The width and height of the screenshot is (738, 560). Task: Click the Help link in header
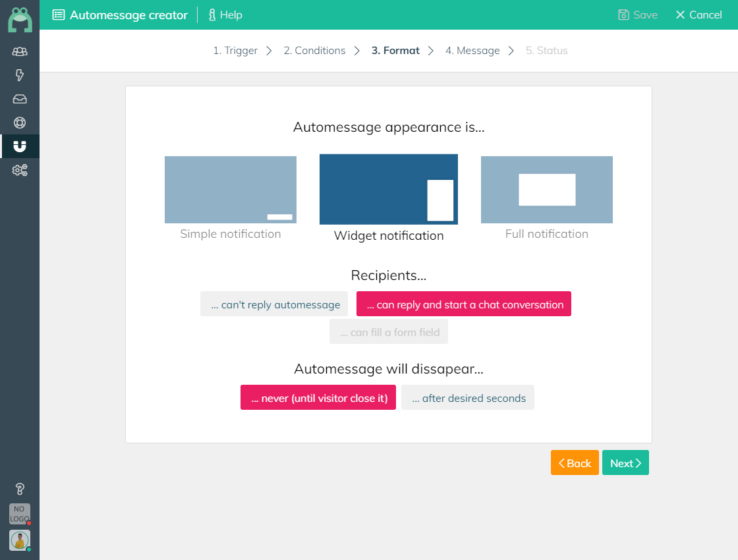pos(231,15)
